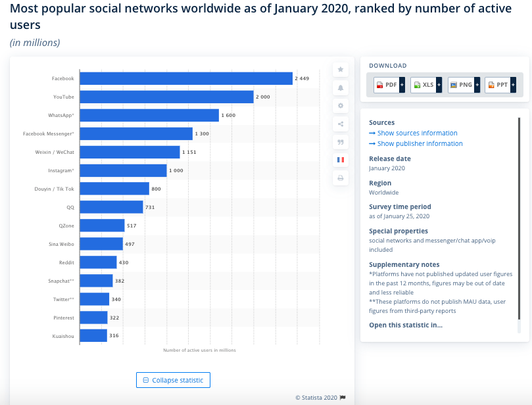Click the print icon
532x405 pixels.
[341, 178]
